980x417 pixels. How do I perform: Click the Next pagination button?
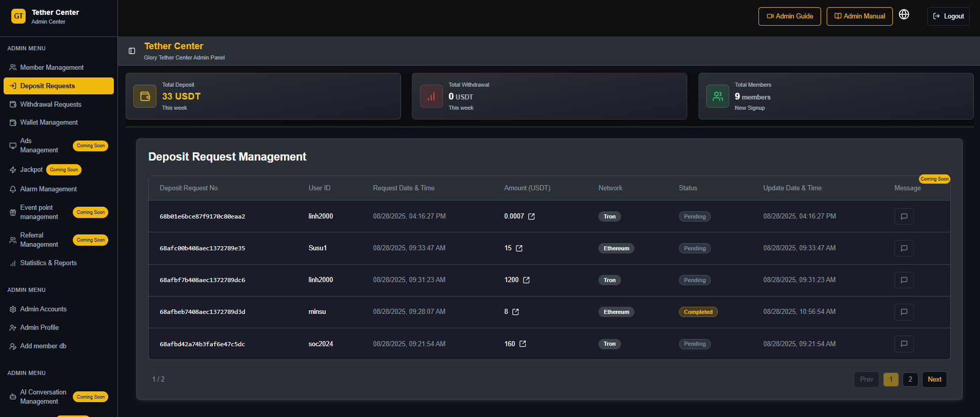[x=934, y=380]
